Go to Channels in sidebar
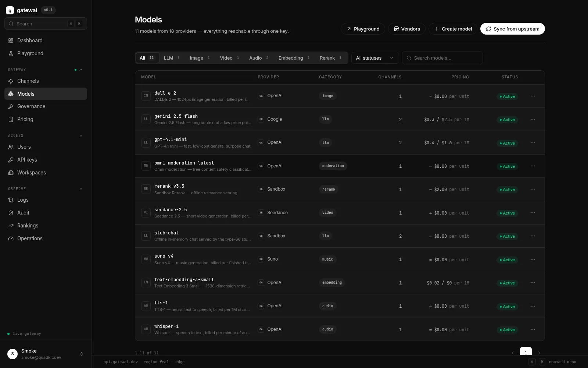This screenshot has width=588, height=368. pyautogui.click(x=46, y=81)
